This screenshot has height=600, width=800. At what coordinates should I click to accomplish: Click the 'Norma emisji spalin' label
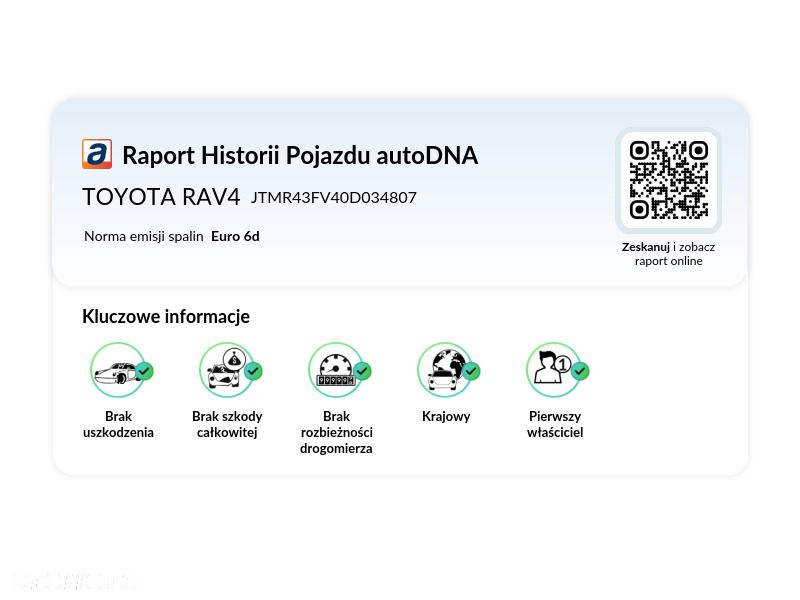(144, 236)
